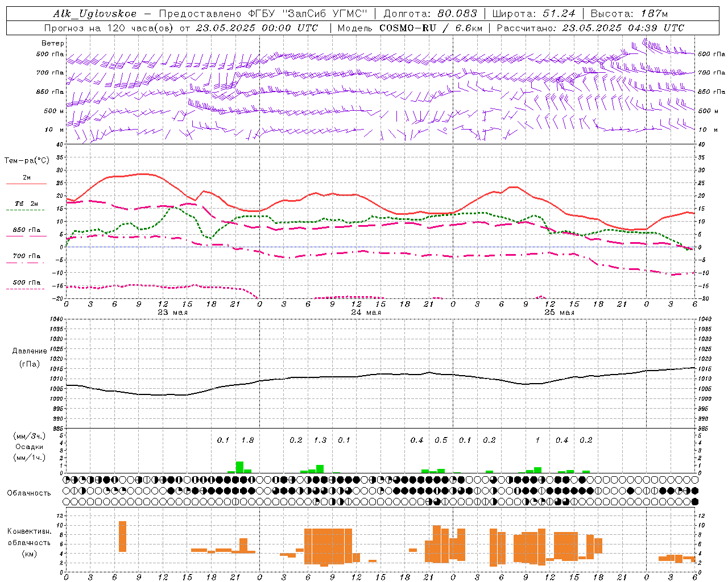The width and height of the screenshot is (728, 582).
Task: Click the tallest green precipitation bar near 21h
Action: click(239, 467)
